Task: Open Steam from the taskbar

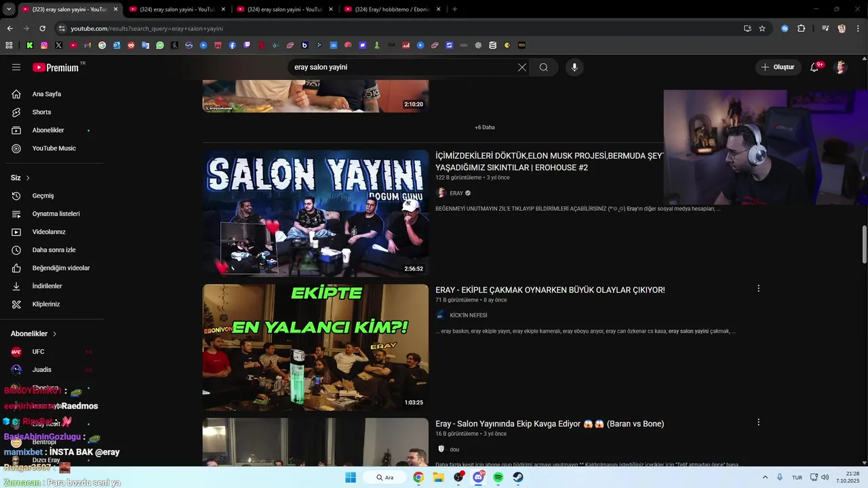Action: click(x=518, y=477)
